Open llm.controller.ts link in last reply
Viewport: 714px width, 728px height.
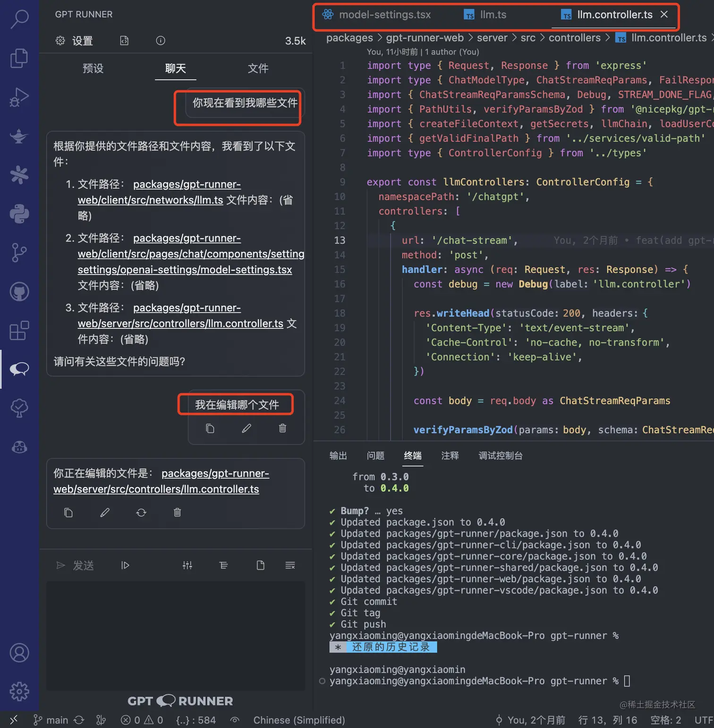pyautogui.click(x=161, y=481)
